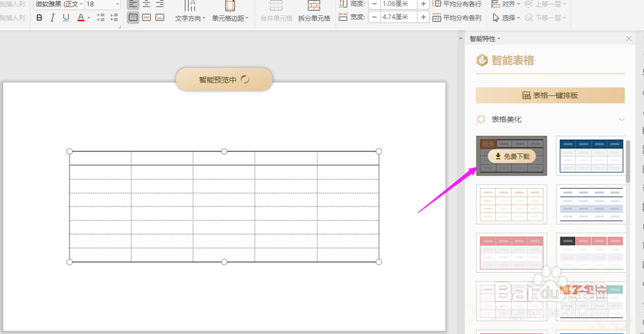
Task: Click the table styles panel scrollbar
Action: click(x=628, y=162)
